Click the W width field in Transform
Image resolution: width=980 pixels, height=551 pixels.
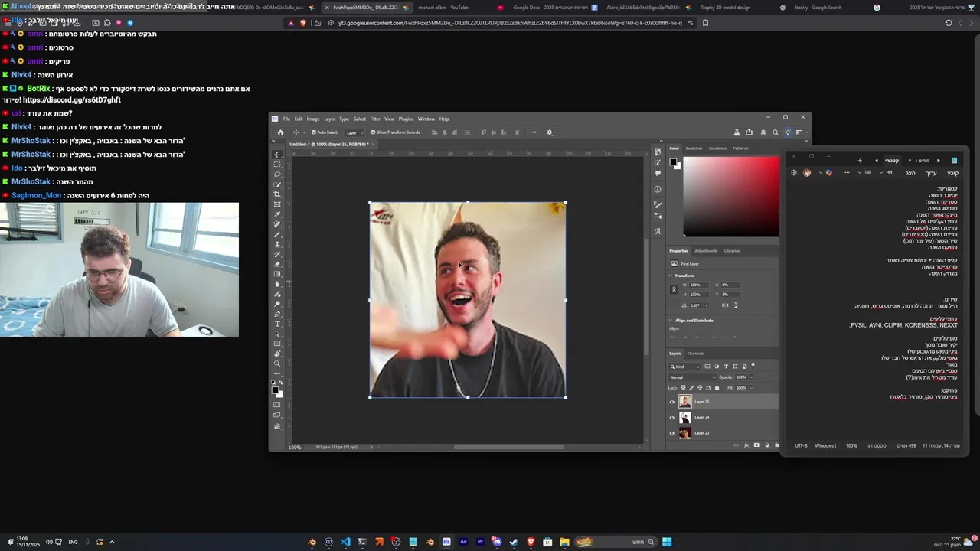point(699,285)
